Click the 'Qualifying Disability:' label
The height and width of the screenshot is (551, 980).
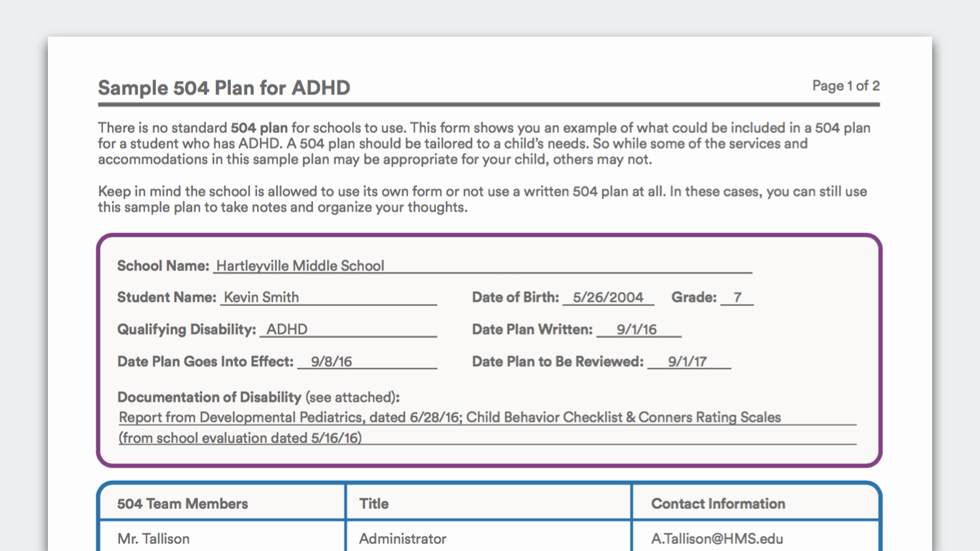point(186,329)
